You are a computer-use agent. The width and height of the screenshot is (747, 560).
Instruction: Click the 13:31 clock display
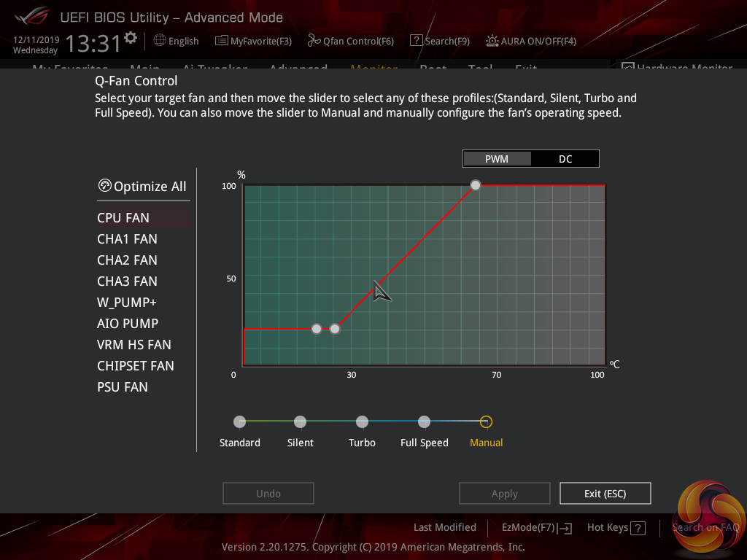93,43
